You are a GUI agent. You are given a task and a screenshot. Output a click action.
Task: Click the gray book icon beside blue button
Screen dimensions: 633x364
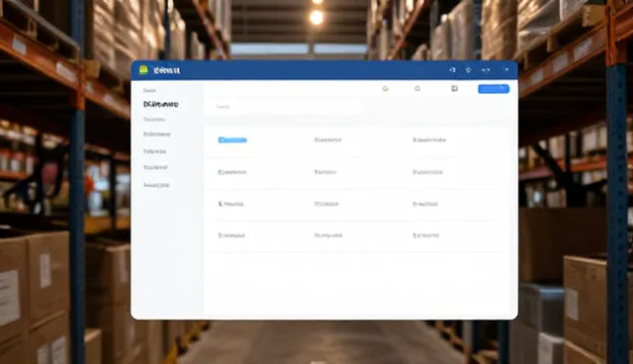(x=454, y=88)
